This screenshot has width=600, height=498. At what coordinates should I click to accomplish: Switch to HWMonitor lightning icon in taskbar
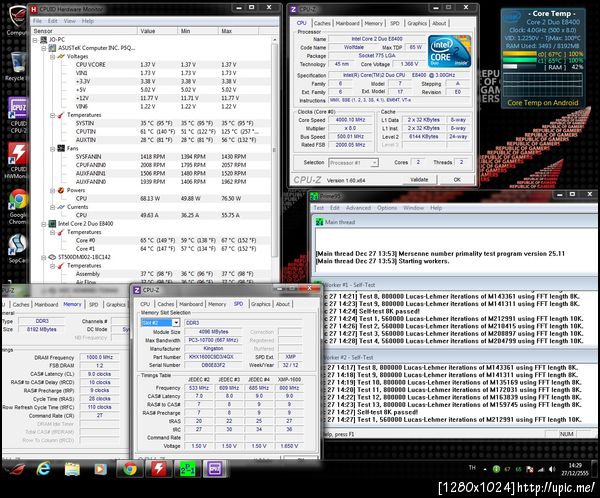pos(158,469)
